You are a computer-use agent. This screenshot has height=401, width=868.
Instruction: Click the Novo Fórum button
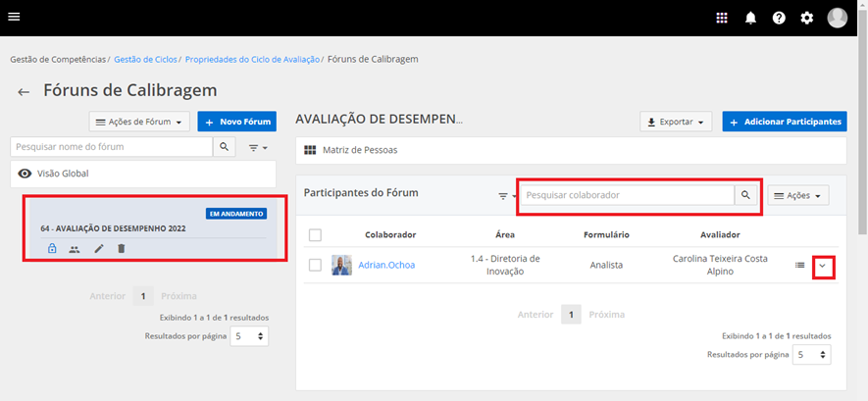click(x=236, y=122)
